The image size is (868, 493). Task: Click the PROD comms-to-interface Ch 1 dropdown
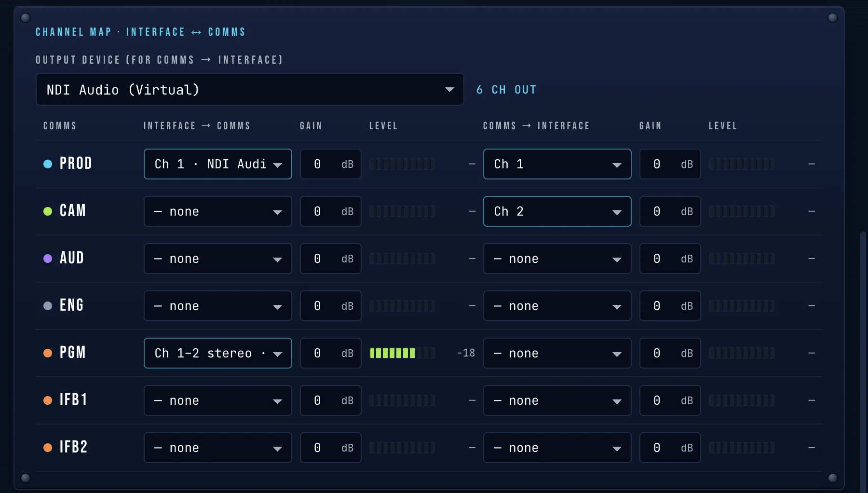pyautogui.click(x=557, y=164)
